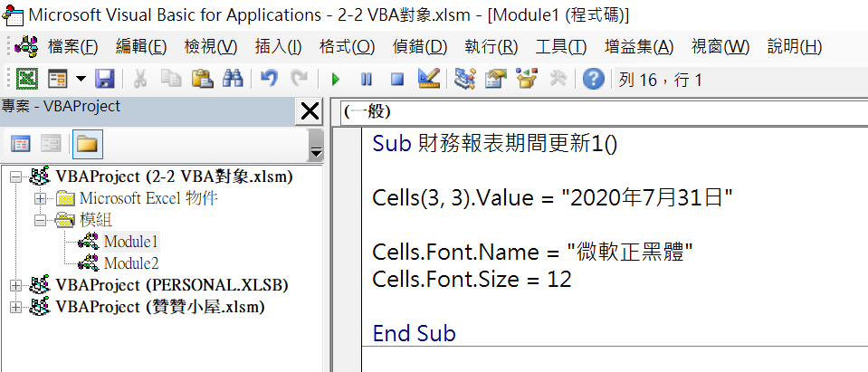The image size is (868, 372).
Task: Open the Object Browser toolbar icon
Action: (527, 79)
